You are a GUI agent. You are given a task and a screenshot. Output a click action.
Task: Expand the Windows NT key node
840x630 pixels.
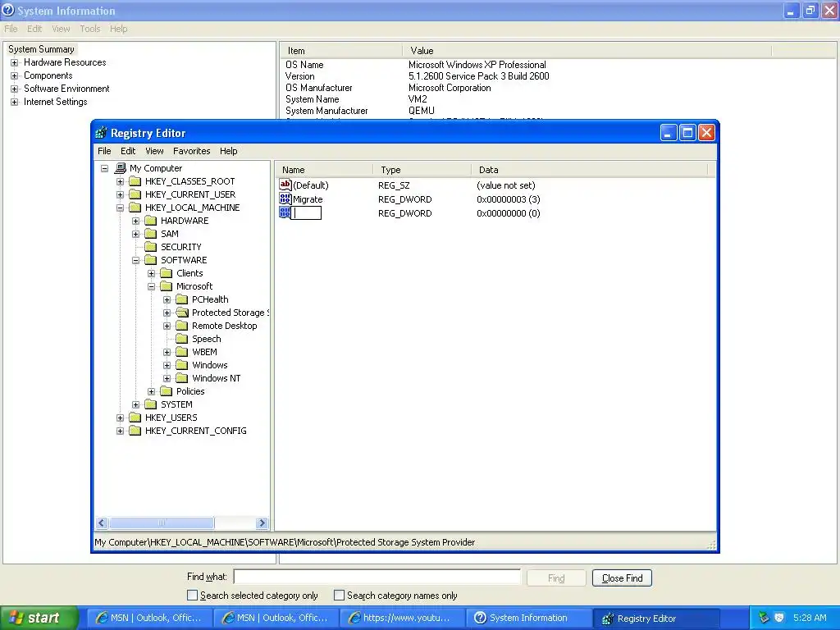click(x=167, y=378)
